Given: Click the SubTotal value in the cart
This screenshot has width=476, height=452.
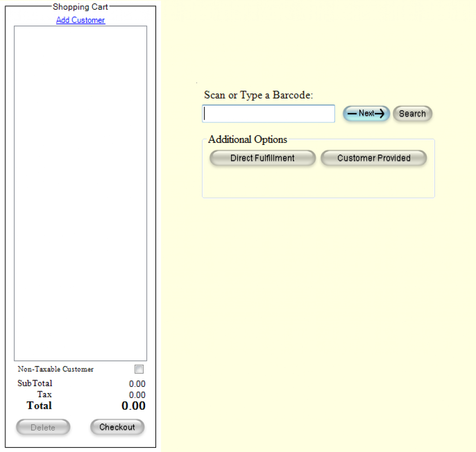Looking at the screenshot, I should tap(137, 384).
